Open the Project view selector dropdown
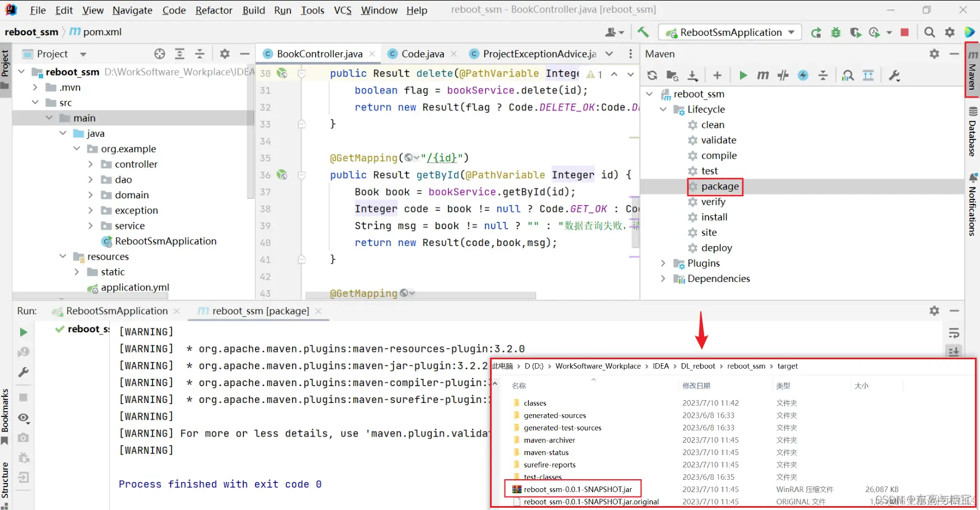Viewport: 980px width, 510px height. click(x=84, y=54)
